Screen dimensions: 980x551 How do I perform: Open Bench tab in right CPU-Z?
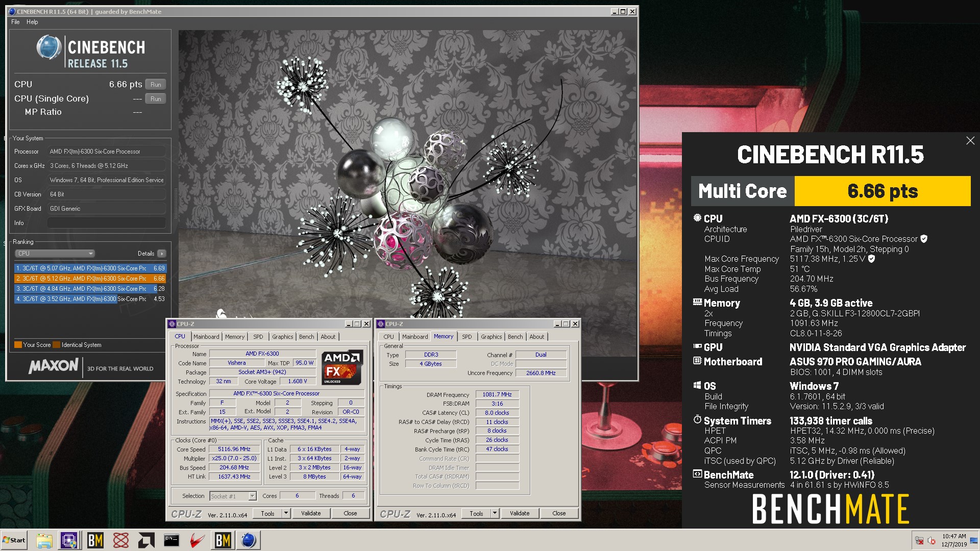tap(516, 337)
